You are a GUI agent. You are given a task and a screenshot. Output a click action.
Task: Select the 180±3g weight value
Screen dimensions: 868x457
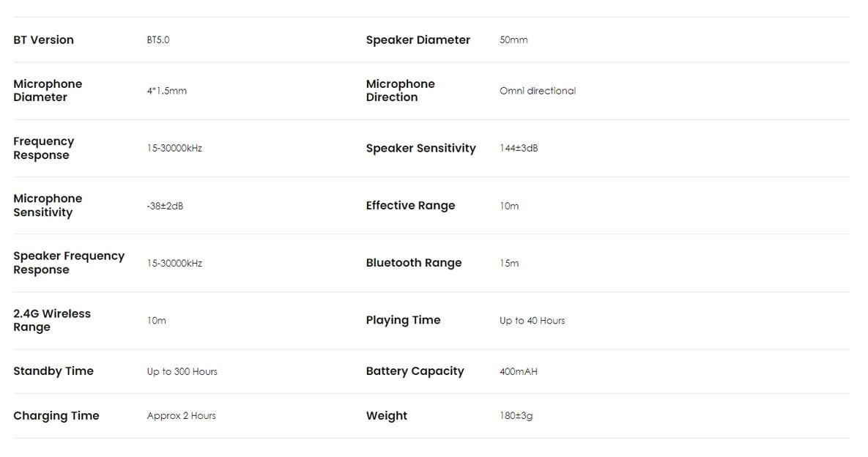pos(516,415)
